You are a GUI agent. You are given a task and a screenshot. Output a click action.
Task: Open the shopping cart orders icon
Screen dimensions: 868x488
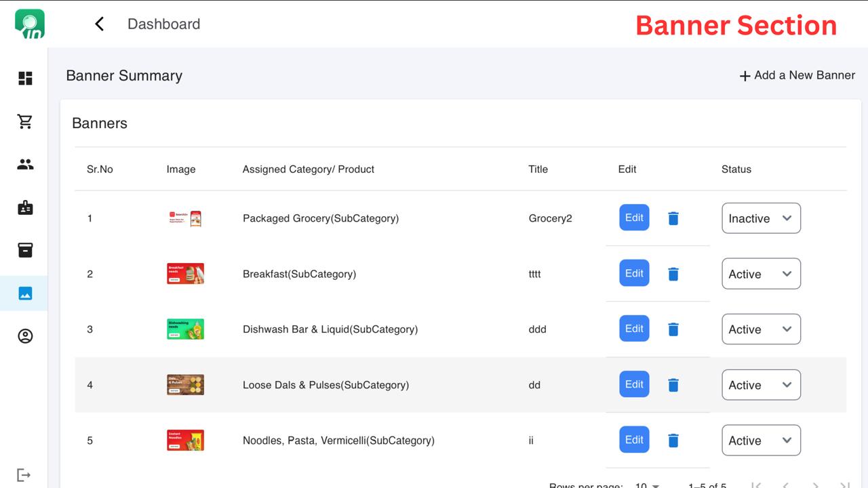pos(25,121)
